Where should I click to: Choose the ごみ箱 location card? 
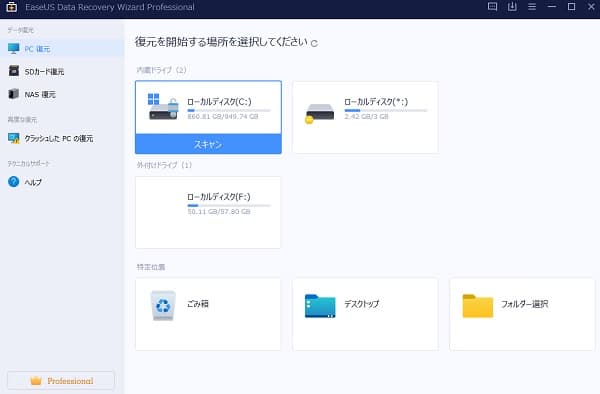[x=208, y=314]
